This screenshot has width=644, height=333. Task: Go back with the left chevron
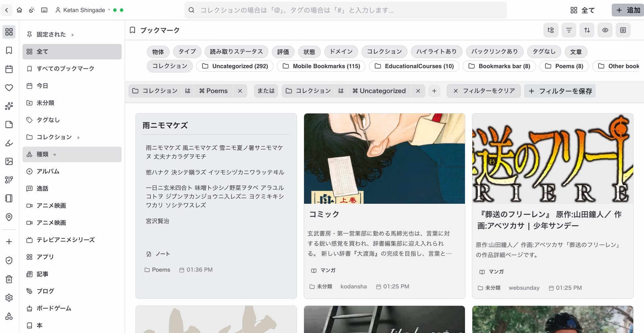[x=7, y=10]
